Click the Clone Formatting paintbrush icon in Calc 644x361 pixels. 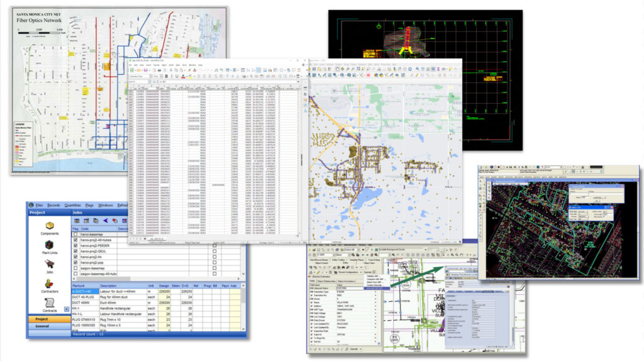[189, 70]
